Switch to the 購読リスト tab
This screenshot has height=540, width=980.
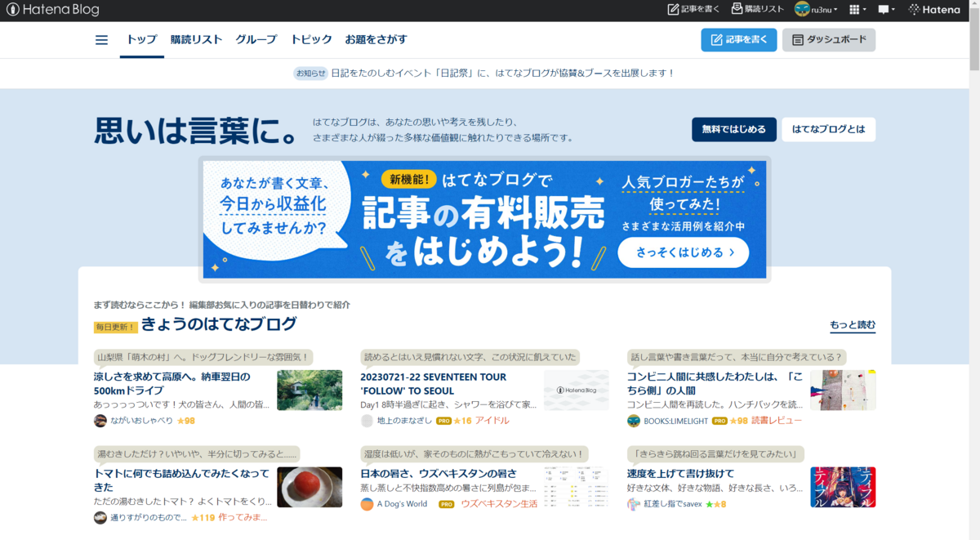click(196, 40)
